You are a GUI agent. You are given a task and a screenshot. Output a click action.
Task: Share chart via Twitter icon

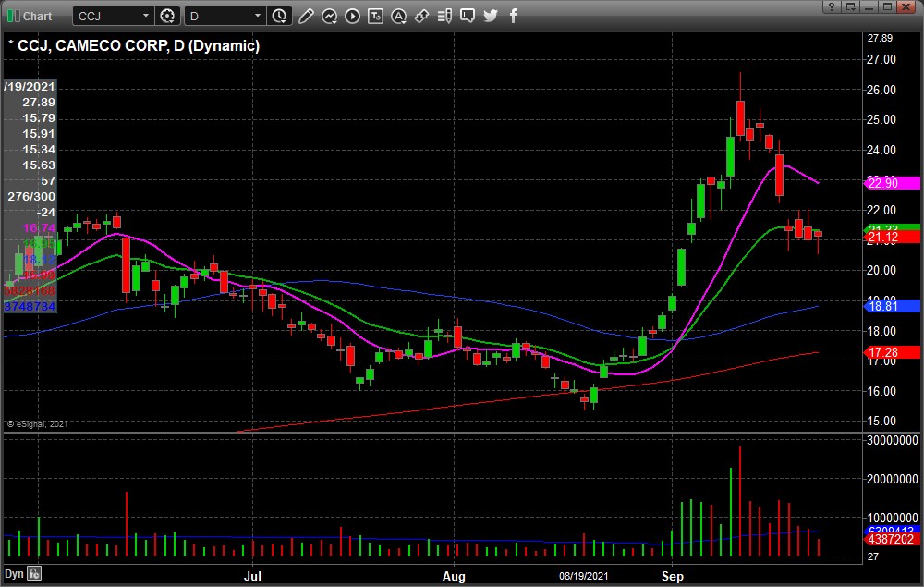click(x=491, y=16)
